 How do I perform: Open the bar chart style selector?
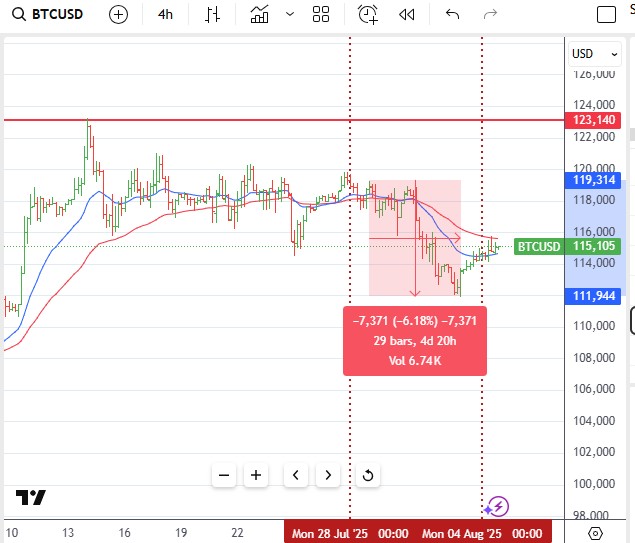click(x=212, y=15)
